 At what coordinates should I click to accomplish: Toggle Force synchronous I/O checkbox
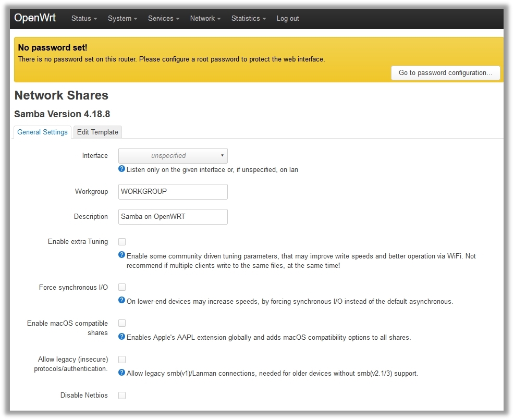(x=122, y=287)
